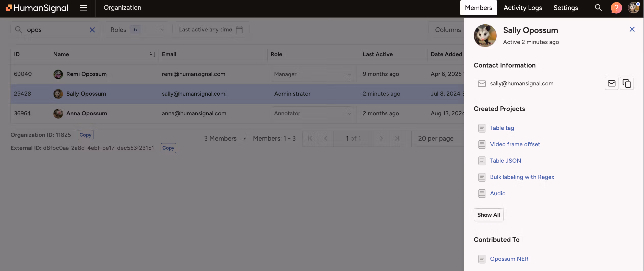This screenshot has width=644, height=271.
Task: Open the 20 per page dropdown
Action: click(x=436, y=138)
